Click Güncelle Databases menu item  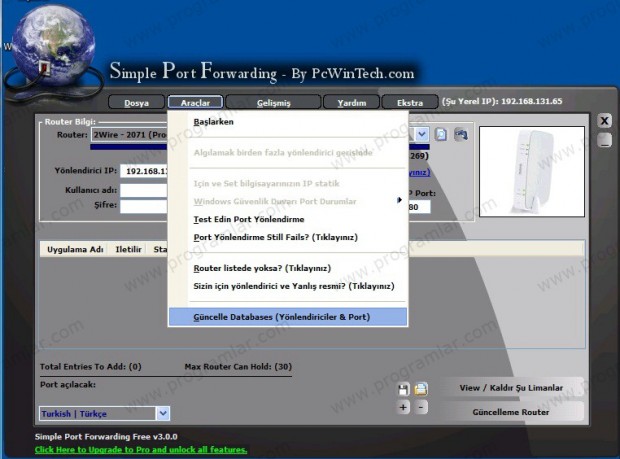pos(288,317)
